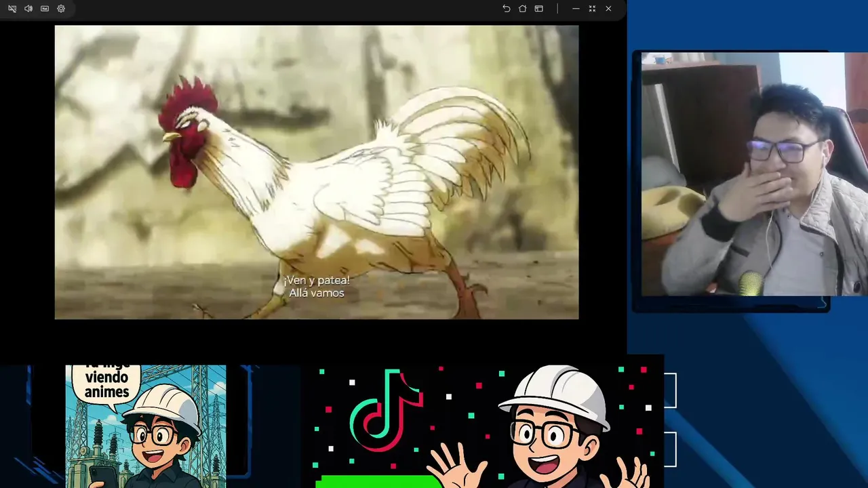Go to home with the house icon
868x488 pixels.
[x=522, y=9]
